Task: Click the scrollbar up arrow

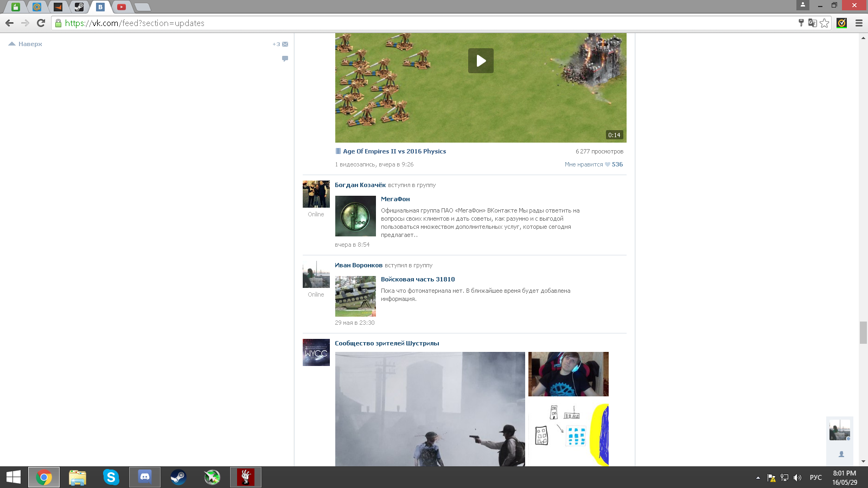Action: [863, 38]
